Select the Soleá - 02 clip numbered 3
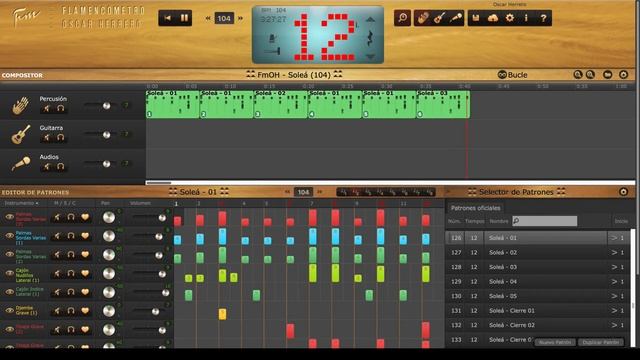The height and width of the screenshot is (360, 640). tap(280, 104)
